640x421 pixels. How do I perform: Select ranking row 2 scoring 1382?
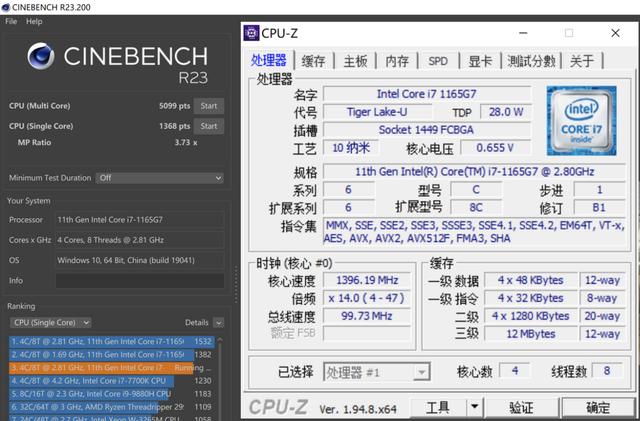tap(111, 354)
